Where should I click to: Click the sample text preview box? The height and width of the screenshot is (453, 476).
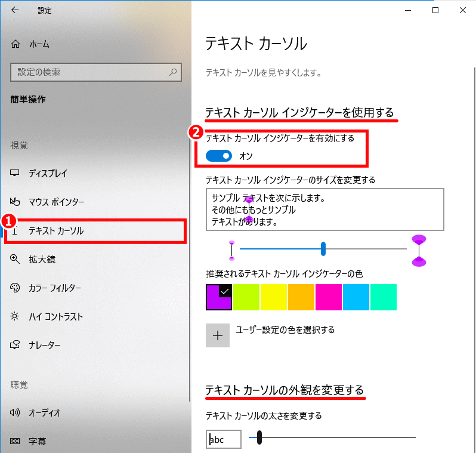click(325, 209)
